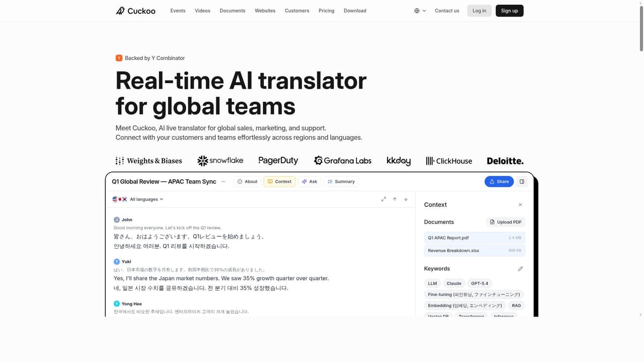
Task: Click the pencil edit Keywords icon
Action: (x=520, y=269)
